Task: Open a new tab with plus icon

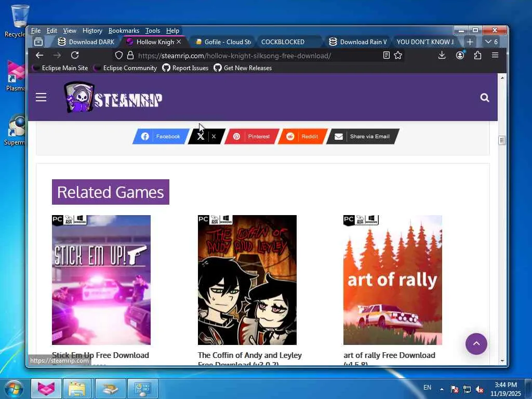Action: 470,42
